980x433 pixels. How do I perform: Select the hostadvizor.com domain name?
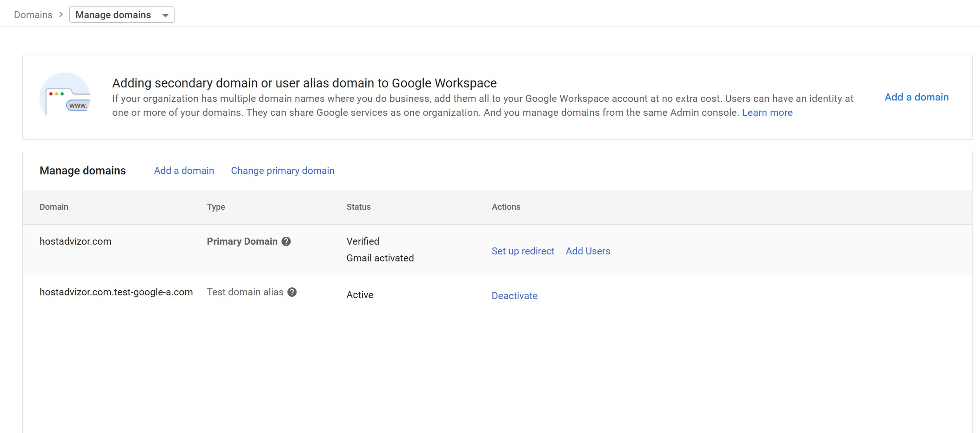75,241
